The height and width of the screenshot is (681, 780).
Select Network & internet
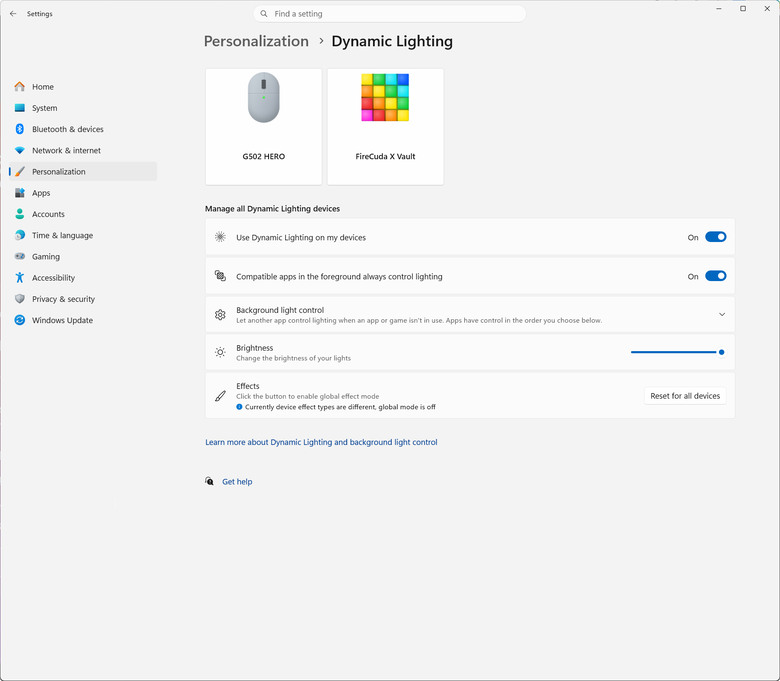[83, 150]
